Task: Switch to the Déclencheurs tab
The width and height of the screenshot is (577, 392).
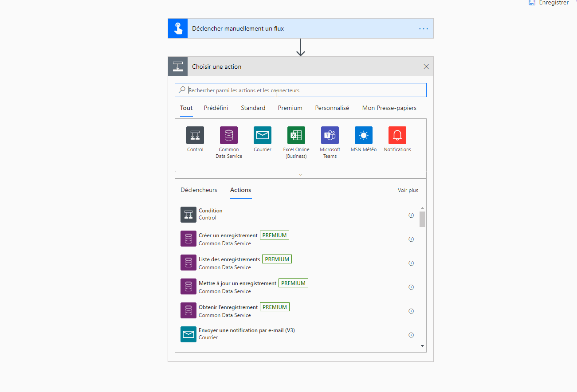Action: coord(199,190)
